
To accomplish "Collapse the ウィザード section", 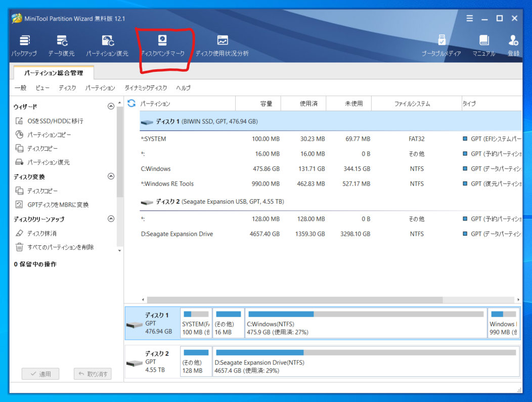I will pos(111,106).
